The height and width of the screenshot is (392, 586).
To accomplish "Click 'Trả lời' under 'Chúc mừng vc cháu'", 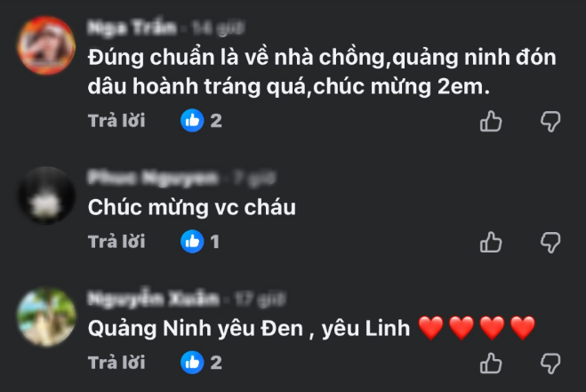I will coord(116,242).
